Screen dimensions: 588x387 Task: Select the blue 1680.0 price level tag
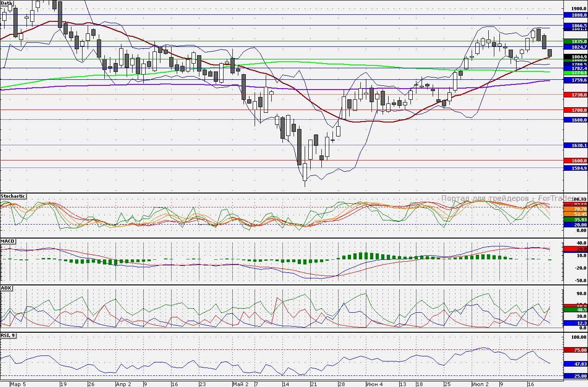[575, 120]
